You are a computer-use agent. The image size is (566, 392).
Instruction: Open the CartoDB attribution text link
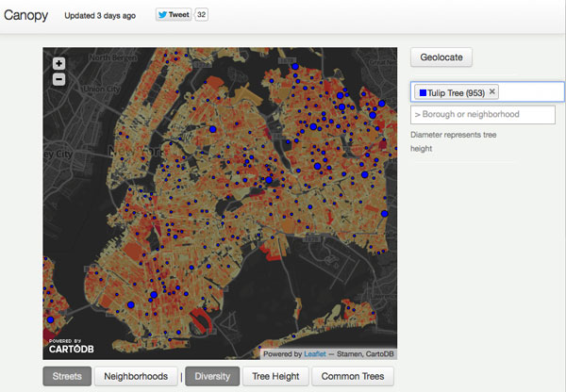pyautogui.click(x=381, y=354)
